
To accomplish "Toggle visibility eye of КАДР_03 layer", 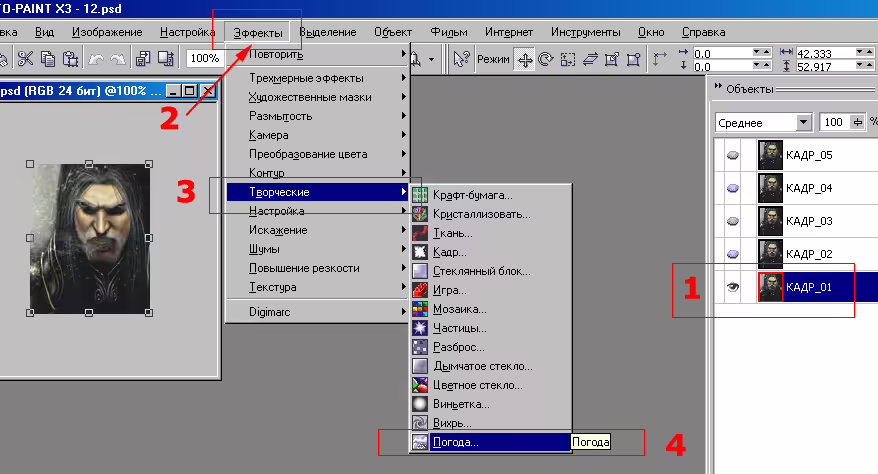I will tap(732, 221).
